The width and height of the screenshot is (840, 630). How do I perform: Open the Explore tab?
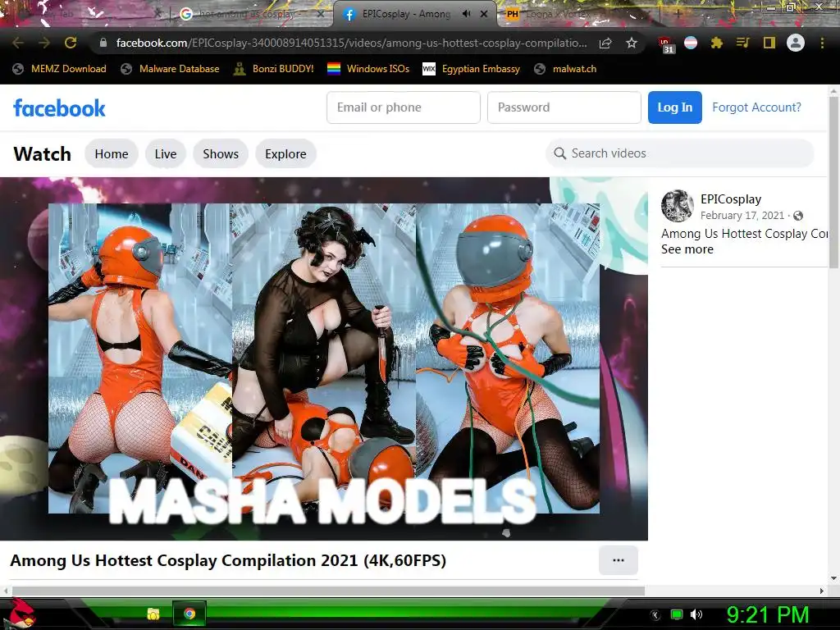click(285, 153)
